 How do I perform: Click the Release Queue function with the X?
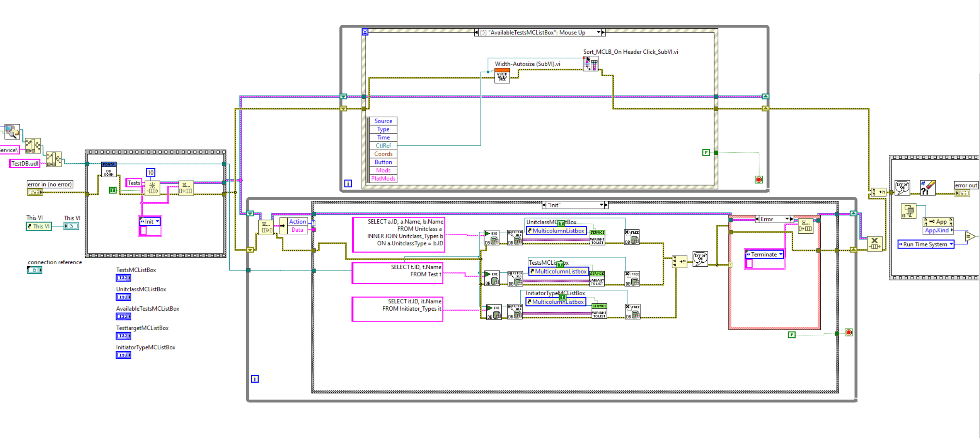click(874, 244)
